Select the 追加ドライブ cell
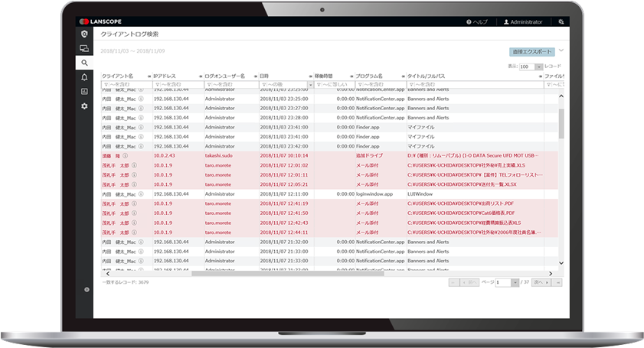Viewport: 644px width, 348px height. coord(369,156)
